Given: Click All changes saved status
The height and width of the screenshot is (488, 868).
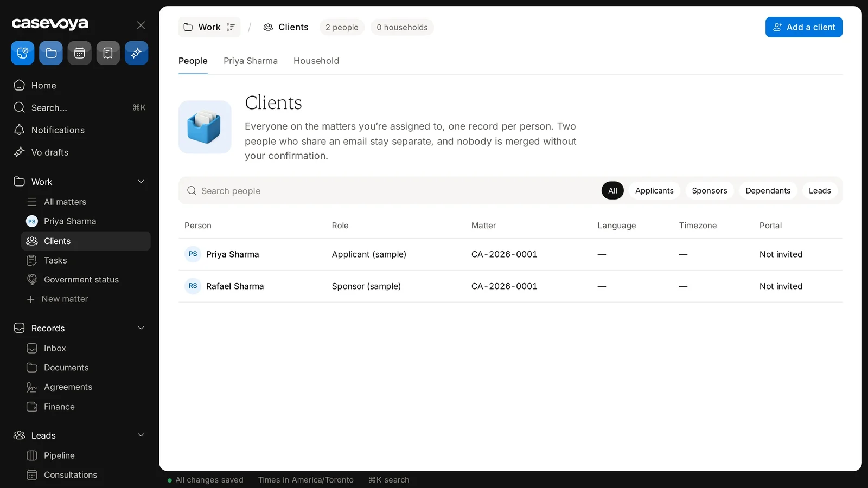Looking at the screenshot, I should [x=206, y=480].
